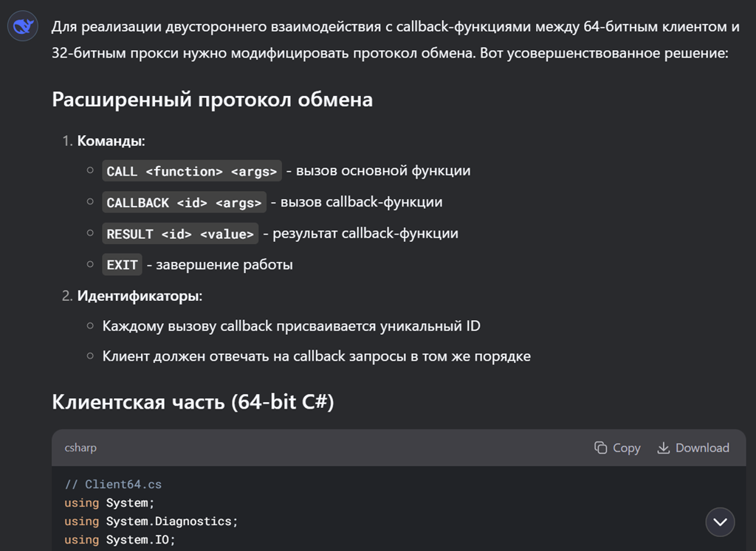The image size is (756, 551).
Task: Click the EXIT inline code chip
Action: click(122, 265)
